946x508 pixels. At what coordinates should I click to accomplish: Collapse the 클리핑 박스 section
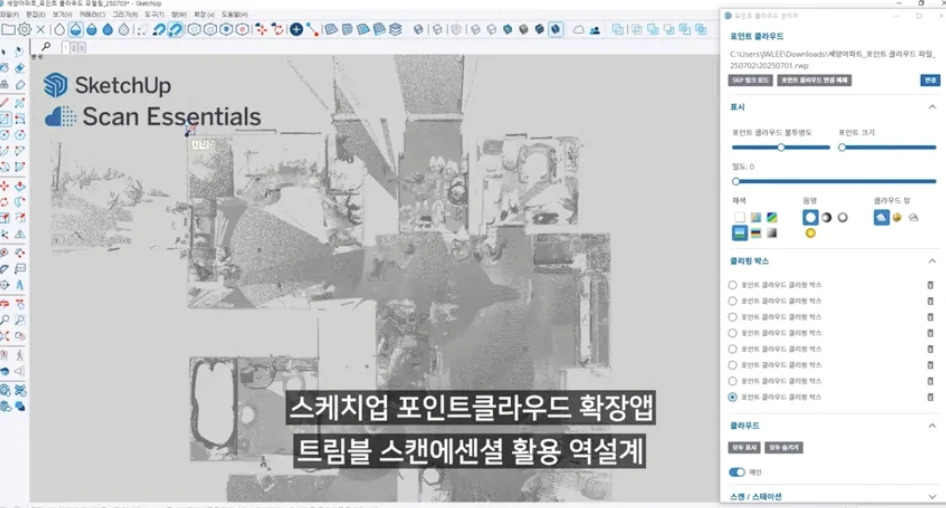coord(932,261)
